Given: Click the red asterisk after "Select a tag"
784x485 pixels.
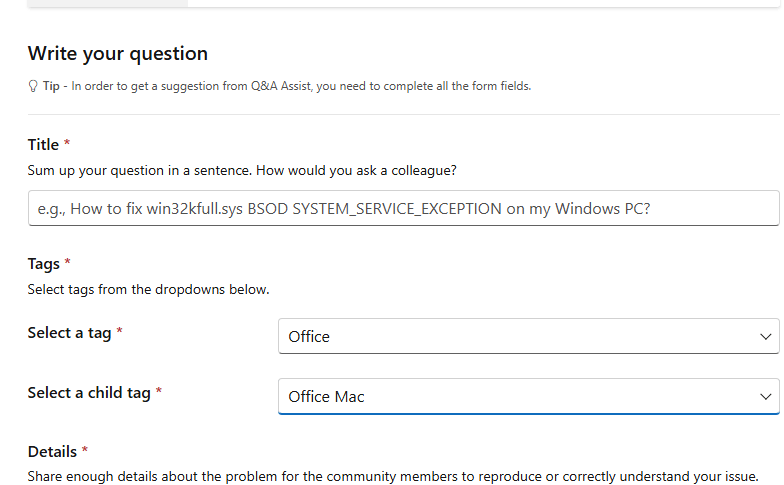Looking at the screenshot, I should point(120,333).
